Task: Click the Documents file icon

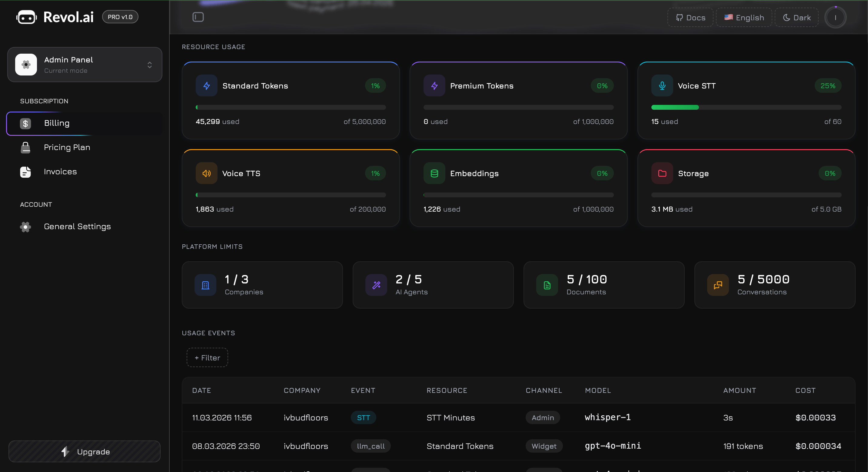Action: 547,285
